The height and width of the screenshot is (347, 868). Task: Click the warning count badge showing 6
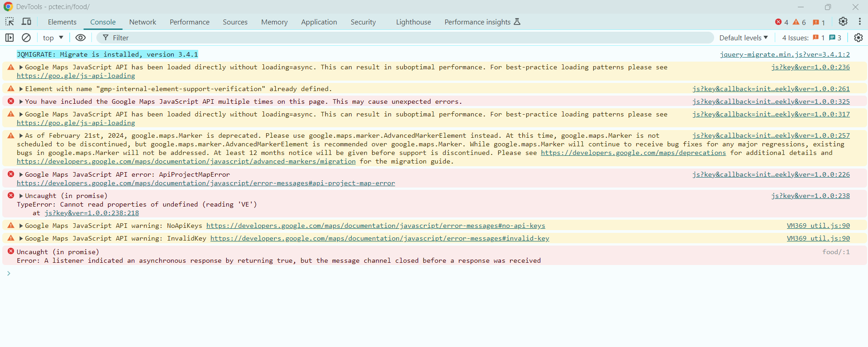click(799, 22)
